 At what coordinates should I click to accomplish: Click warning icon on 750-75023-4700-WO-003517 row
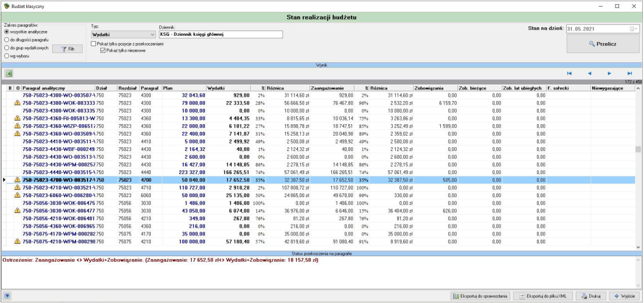tap(17, 179)
